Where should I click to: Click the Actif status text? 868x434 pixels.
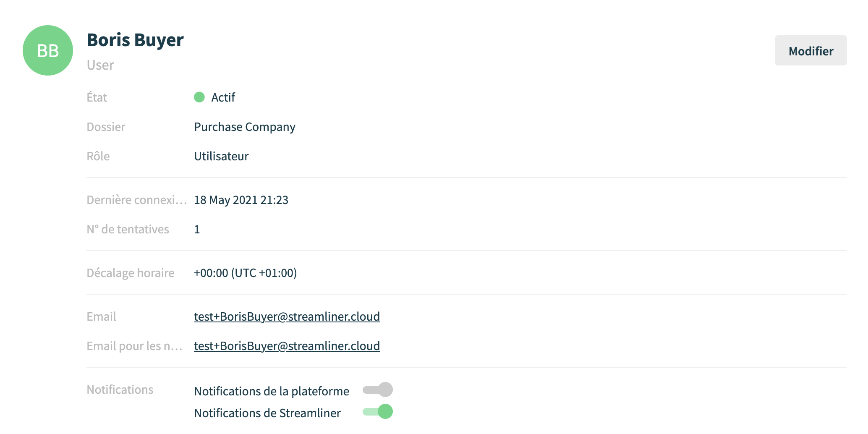tap(223, 97)
